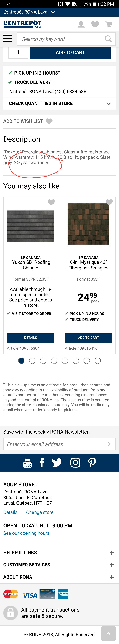Favorite the Mystique 42 Fiberglass Shingles
119x644 pixels.
(x=109, y=202)
